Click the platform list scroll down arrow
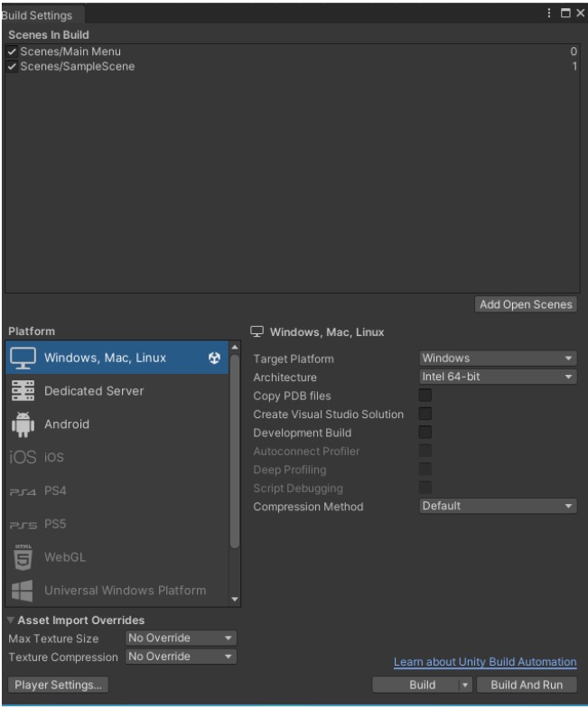The image size is (588, 709). point(234,600)
